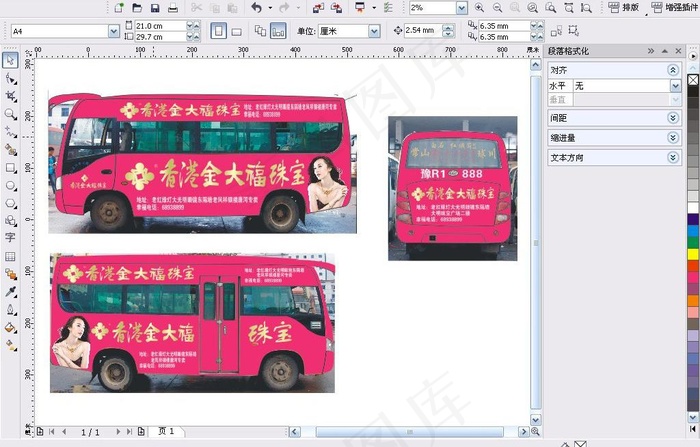Expand the 缩进量 section
Viewport: 700px width, 447px height.
(673, 138)
